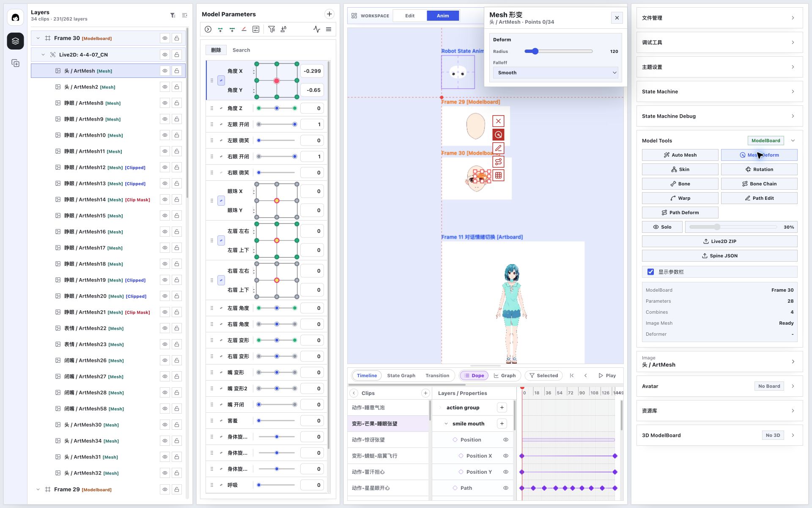Open the Layers panel list options icon

pos(185,15)
